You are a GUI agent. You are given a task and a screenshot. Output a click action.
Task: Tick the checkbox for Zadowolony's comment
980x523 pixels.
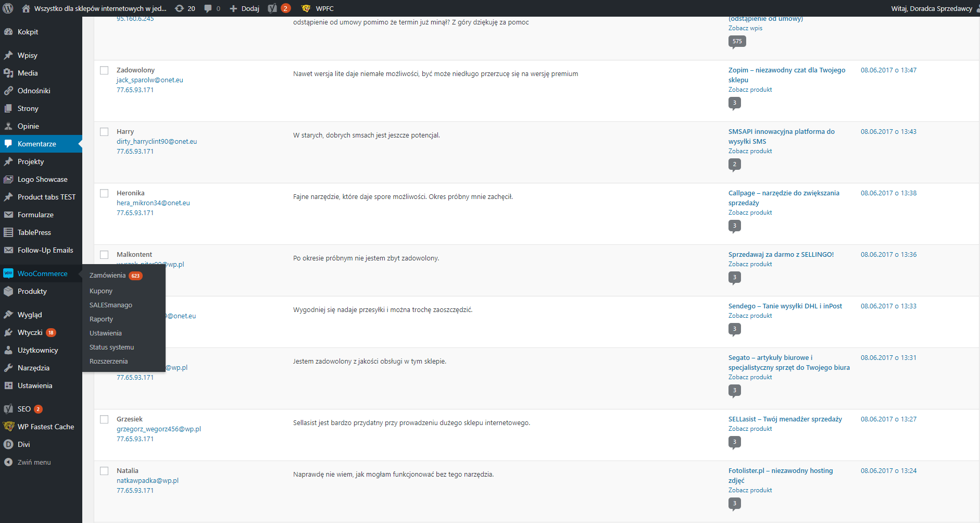(104, 70)
